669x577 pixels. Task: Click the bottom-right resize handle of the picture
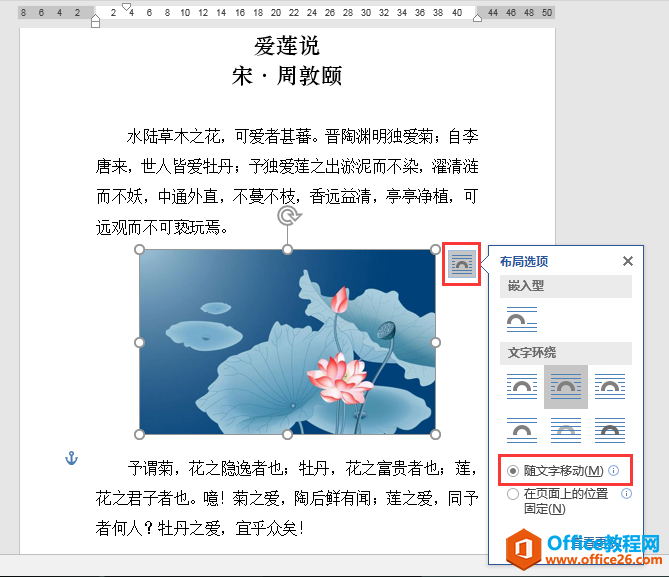pos(435,434)
